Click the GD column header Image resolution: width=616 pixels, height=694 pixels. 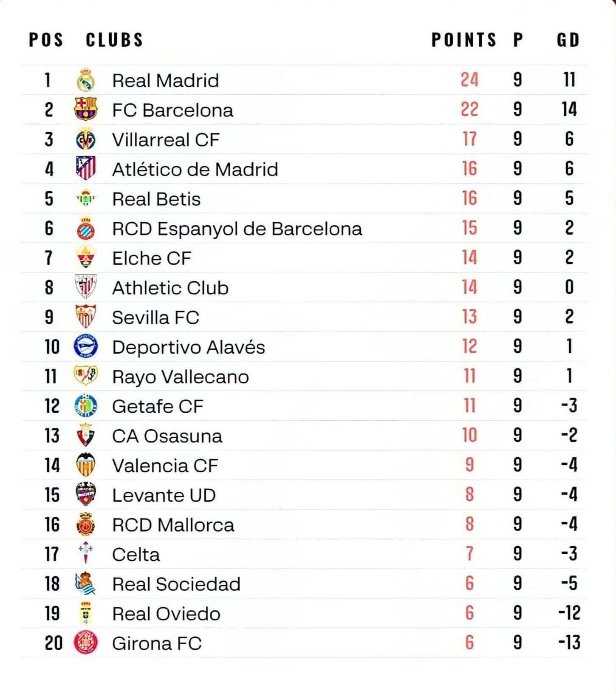point(568,40)
